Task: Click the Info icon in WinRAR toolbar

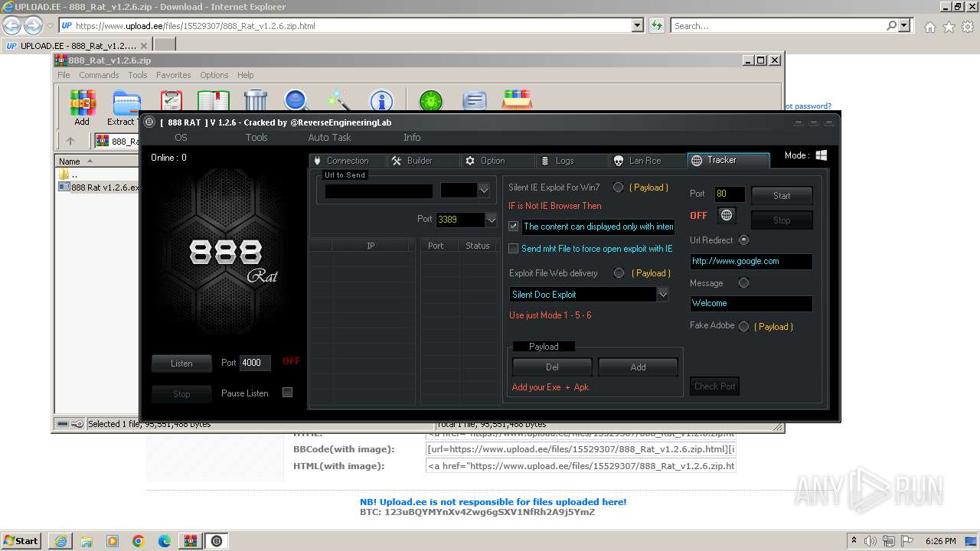Action: click(x=381, y=101)
